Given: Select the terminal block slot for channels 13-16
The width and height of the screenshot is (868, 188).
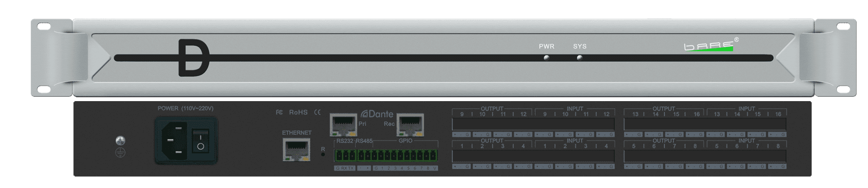Looking at the screenshot, I should [x=705, y=124].
